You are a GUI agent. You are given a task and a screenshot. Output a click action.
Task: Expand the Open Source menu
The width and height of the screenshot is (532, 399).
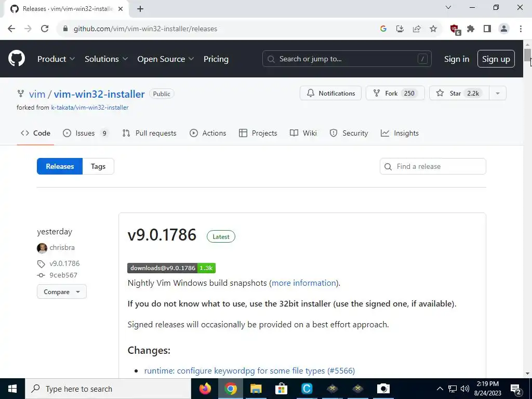click(x=166, y=59)
